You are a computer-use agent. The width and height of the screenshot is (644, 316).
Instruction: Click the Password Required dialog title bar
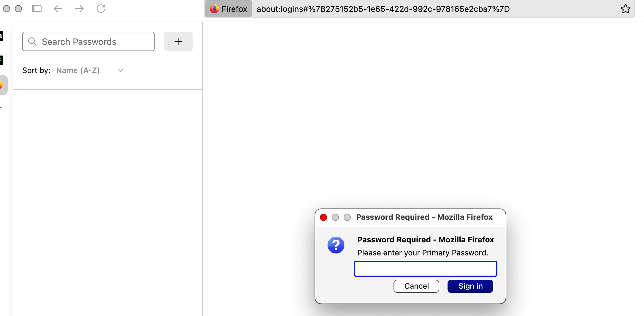click(x=424, y=217)
